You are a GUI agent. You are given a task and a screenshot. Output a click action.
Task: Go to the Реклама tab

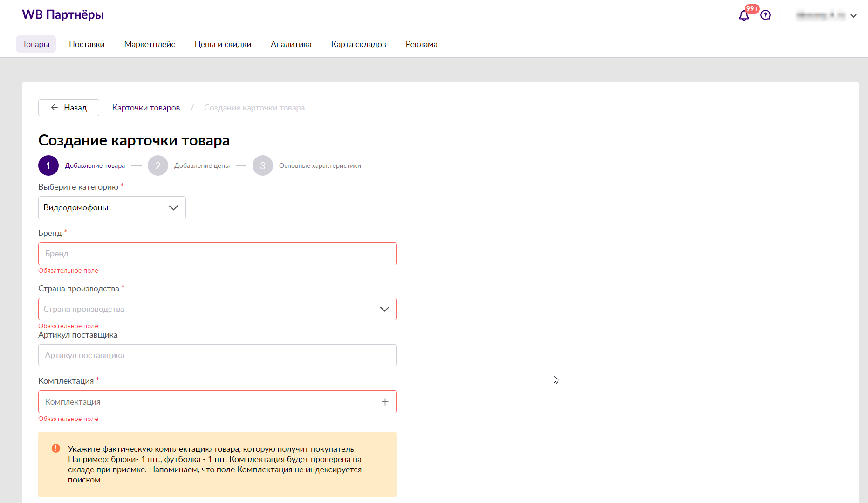coord(421,44)
